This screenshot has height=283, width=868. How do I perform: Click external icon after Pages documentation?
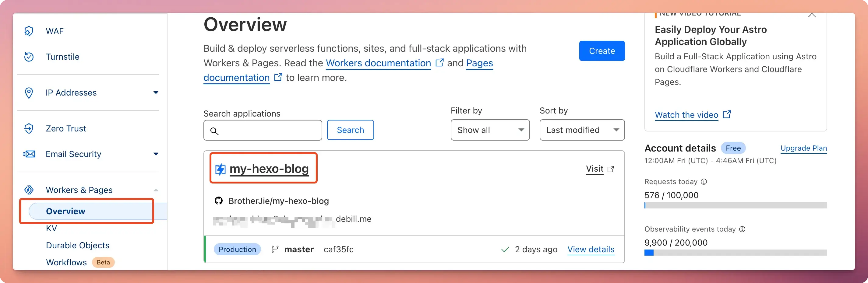pos(278,78)
